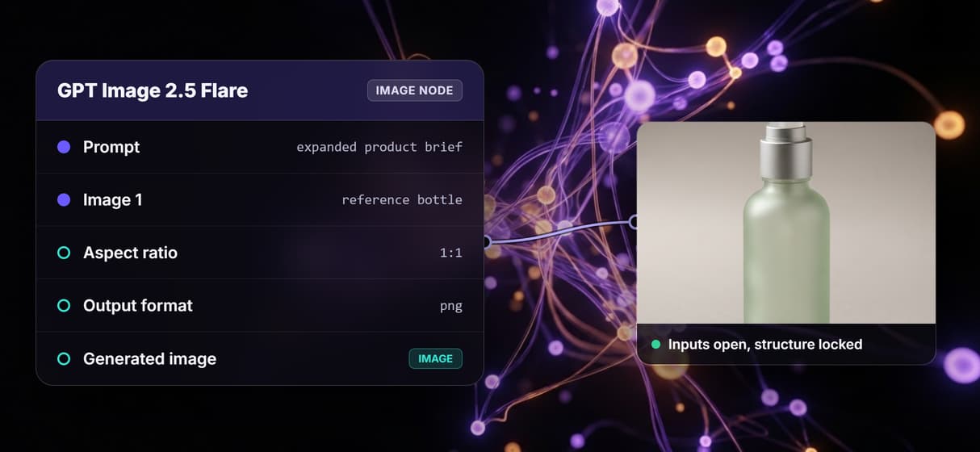This screenshot has width=980, height=452.
Task: Click the GPT Image 2.5 Flare title
Action: pyautogui.click(x=153, y=90)
